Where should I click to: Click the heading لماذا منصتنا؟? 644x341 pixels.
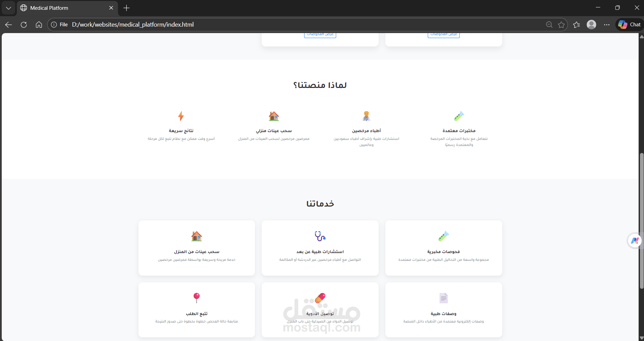(320, 85)
